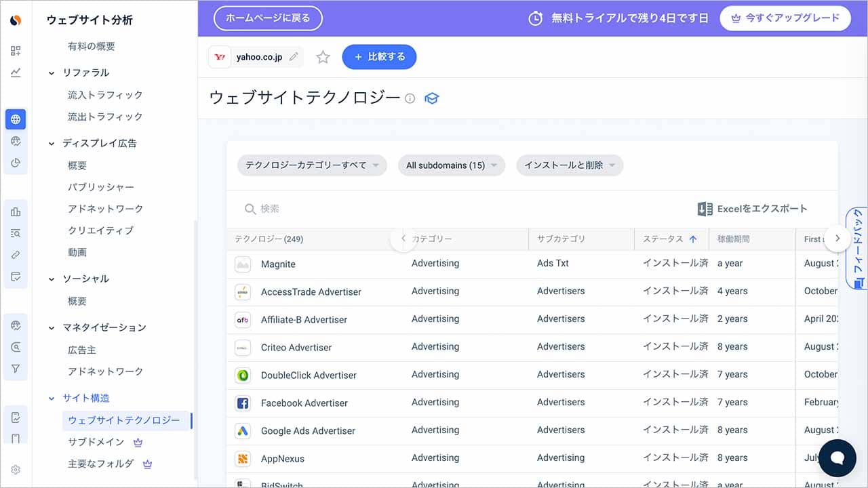Image resolution: width=868 pixels, height=488 pixels.
Task: Click Ads Txt subcategory in Magnite row
Action: (553, 264)
